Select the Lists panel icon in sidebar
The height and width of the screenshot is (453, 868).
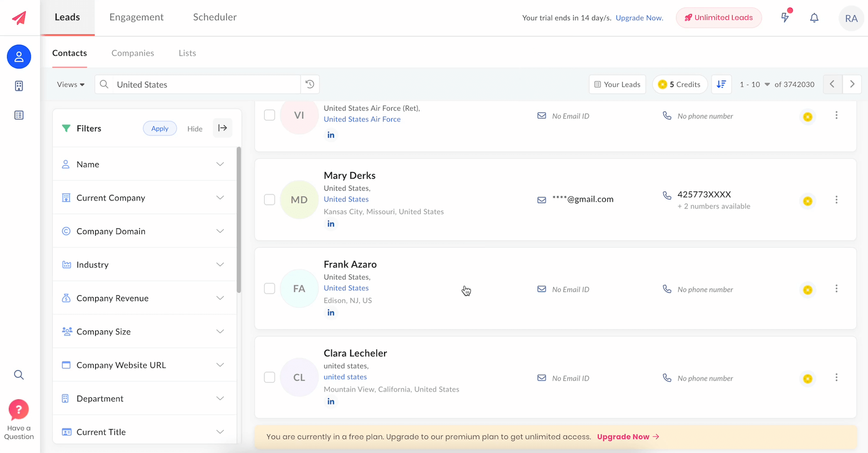click(19, 115)
